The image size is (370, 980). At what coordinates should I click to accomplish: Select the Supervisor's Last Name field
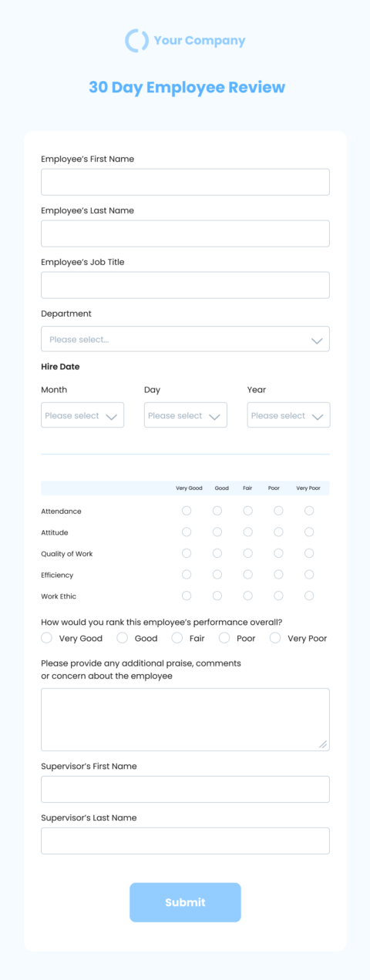click(185, 841)
